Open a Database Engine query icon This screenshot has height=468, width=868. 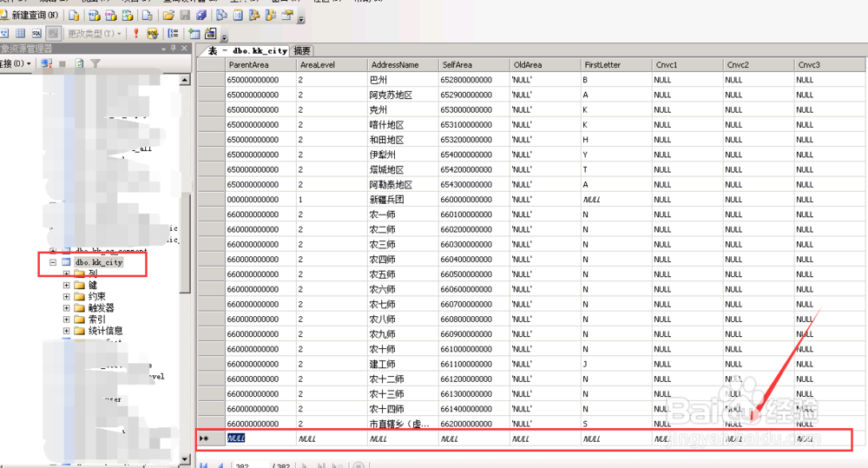coord(74,16)
